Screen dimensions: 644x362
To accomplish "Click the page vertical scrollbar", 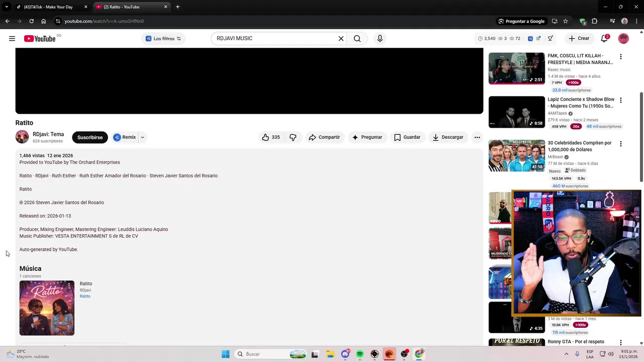I will point(641,137).
